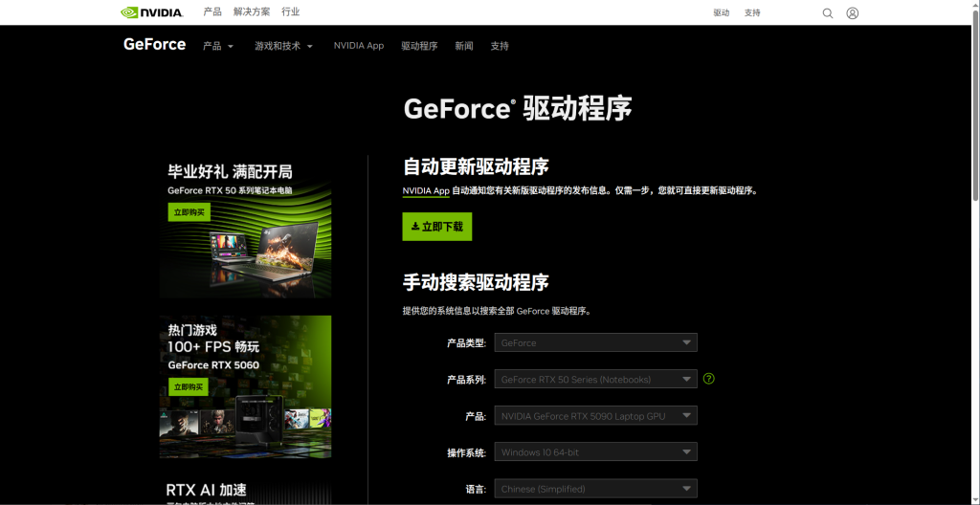The height and width of the screenshot is (505, 980).
Task: Click the scrollbar up arrow
Action: click(x=975, y=4)
